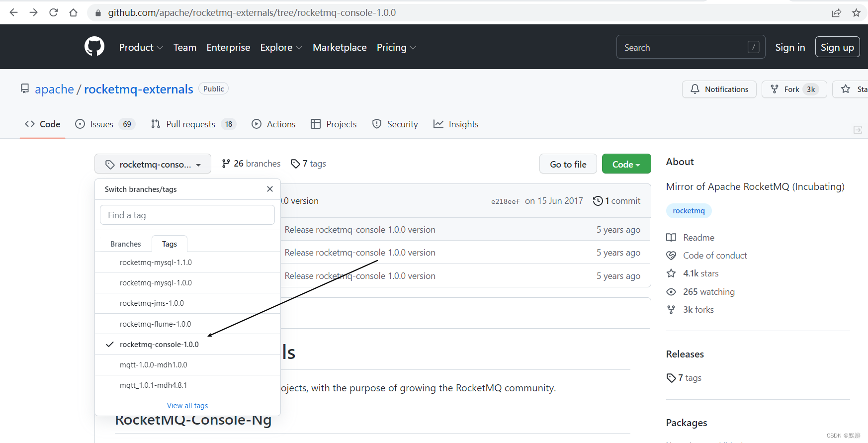The height and width of the screenshot is (443, 868).
Task: Click the slash shortcut icon in search
Action: point(753,47)
